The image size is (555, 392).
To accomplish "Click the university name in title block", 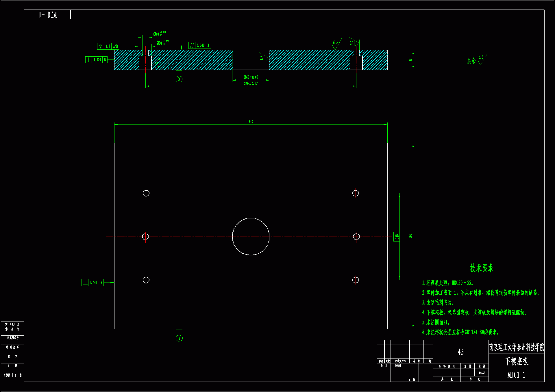I will tap(517, 347).
